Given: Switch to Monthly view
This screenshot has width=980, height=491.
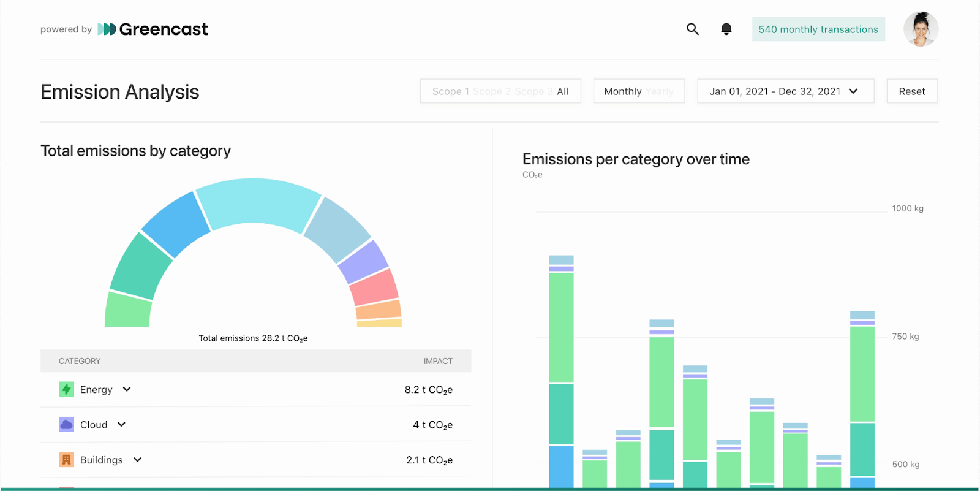Looking at the screenshot, I should point(622,91).
